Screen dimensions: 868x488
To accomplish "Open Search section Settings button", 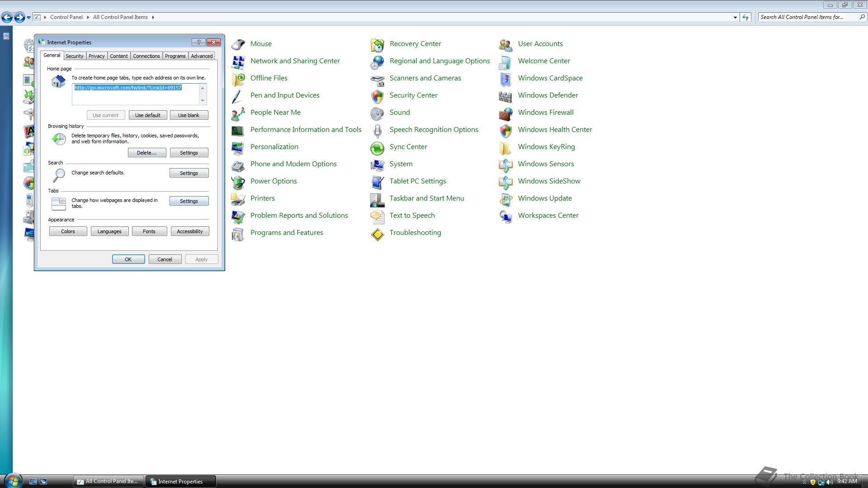I will [189, 173].
